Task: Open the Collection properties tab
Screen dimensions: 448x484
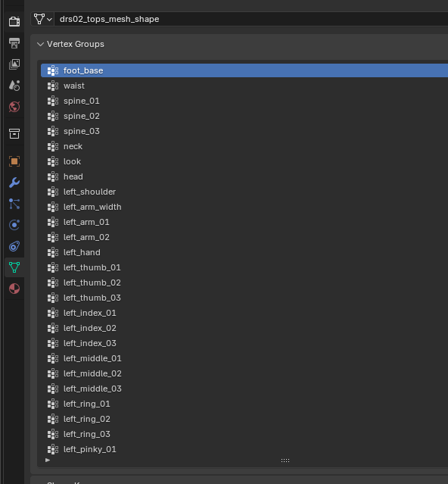Action: [14, 133]
